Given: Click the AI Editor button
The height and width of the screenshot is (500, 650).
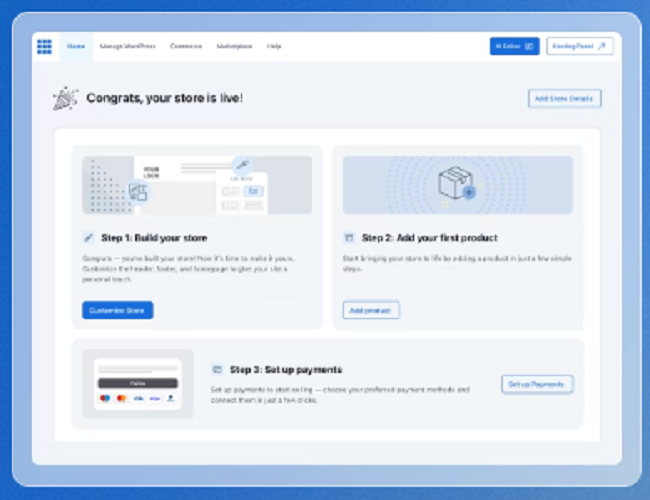Looking at the screenshot, I should pos(514,46).
